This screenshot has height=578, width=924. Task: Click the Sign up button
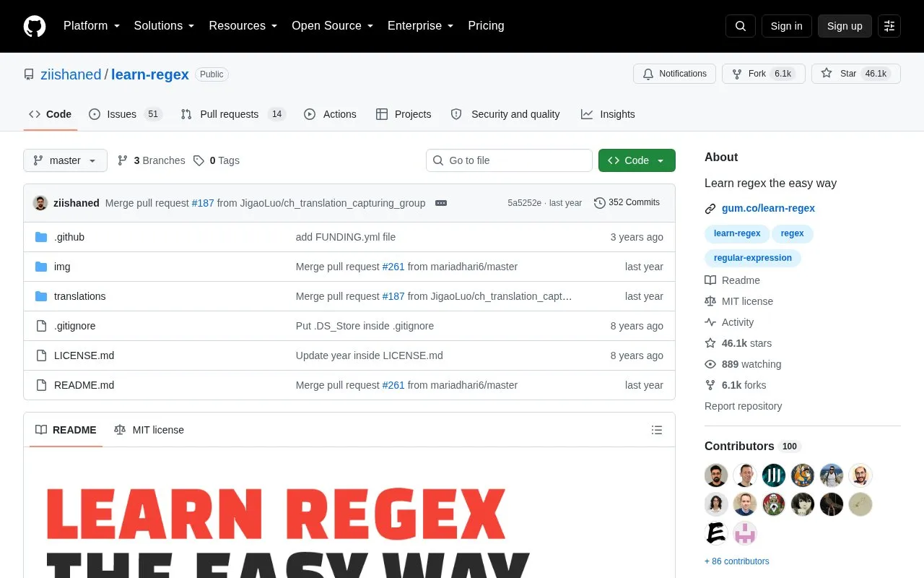(845, 26)
